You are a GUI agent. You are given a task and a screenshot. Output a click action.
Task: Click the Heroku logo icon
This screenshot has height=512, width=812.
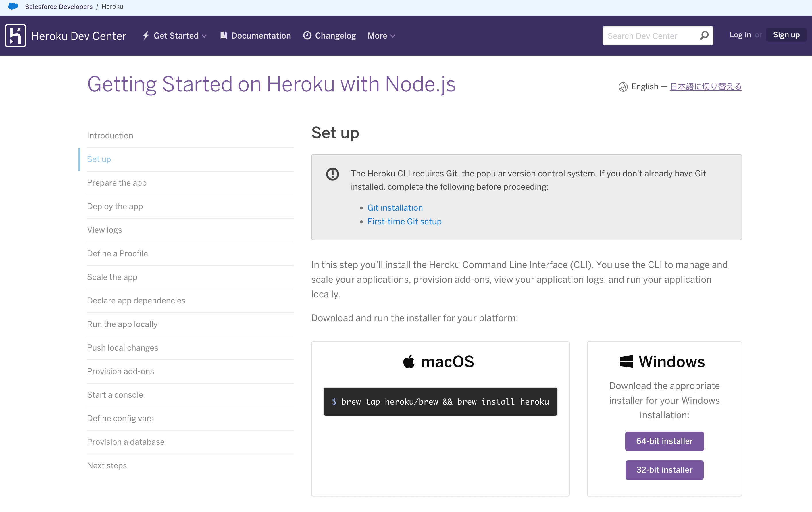(16, 35)
